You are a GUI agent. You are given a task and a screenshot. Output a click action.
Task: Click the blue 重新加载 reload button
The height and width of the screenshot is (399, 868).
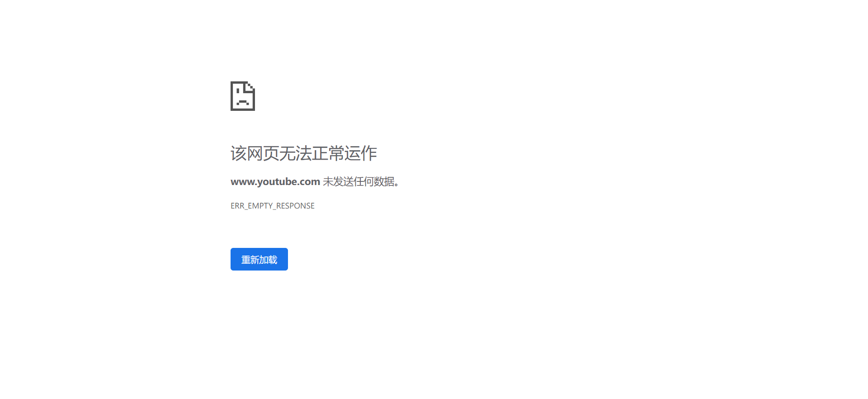point(259,259)
